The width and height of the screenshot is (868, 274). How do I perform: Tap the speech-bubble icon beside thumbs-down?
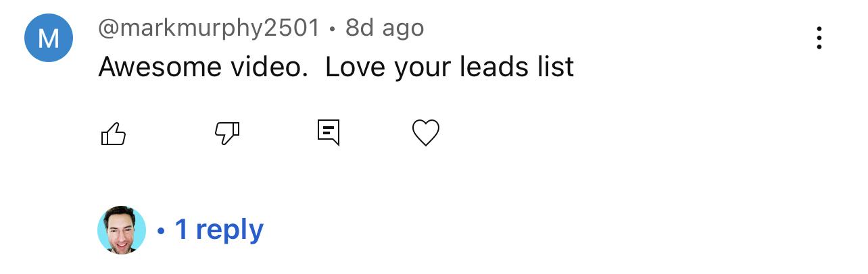[x=329, y=133]
